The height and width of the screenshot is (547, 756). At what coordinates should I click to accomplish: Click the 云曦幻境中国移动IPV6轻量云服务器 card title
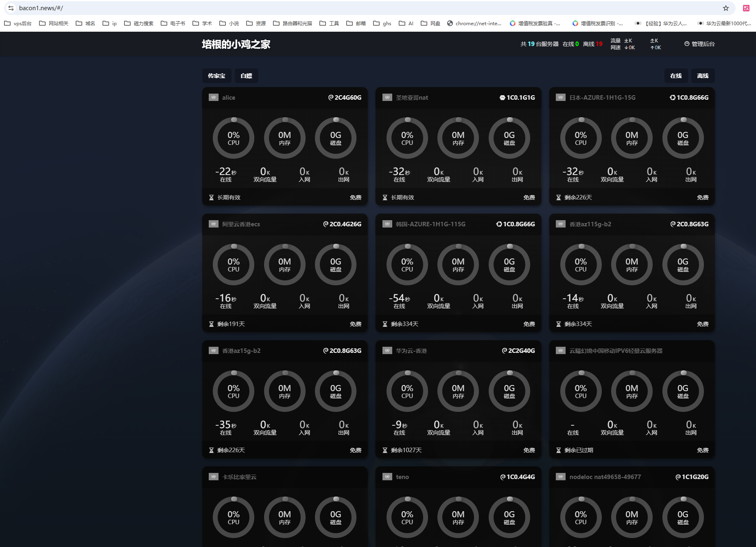616,350
